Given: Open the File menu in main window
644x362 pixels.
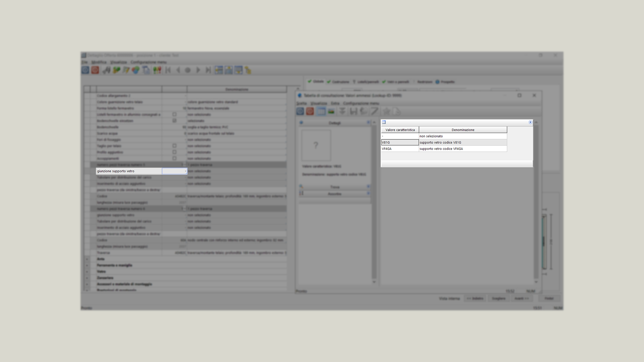Looking at the screenshot, I should tap(85, 62).
